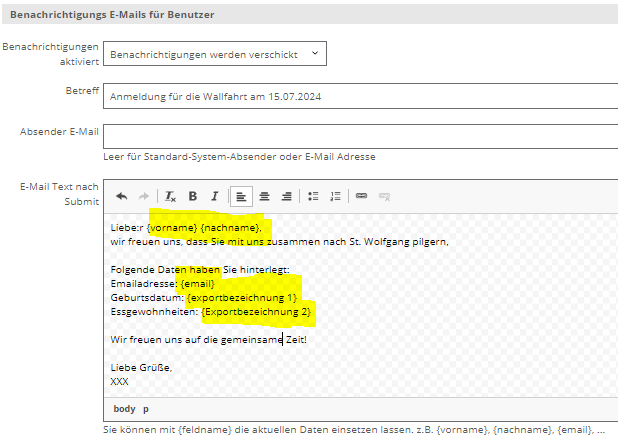Click the {Exportbezeichnung 2} placeholder text
The height and width of the screenshot is (445, 618).
[x=257, y=312]
